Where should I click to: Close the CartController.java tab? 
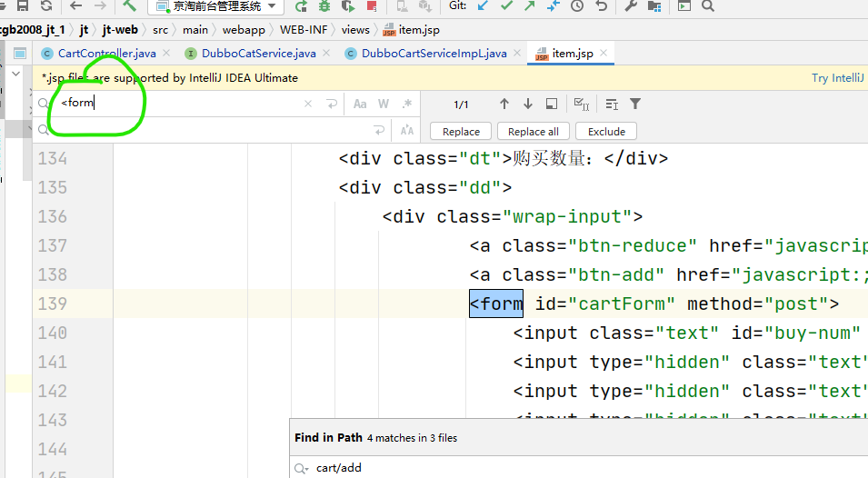click(x=166, y=53)
